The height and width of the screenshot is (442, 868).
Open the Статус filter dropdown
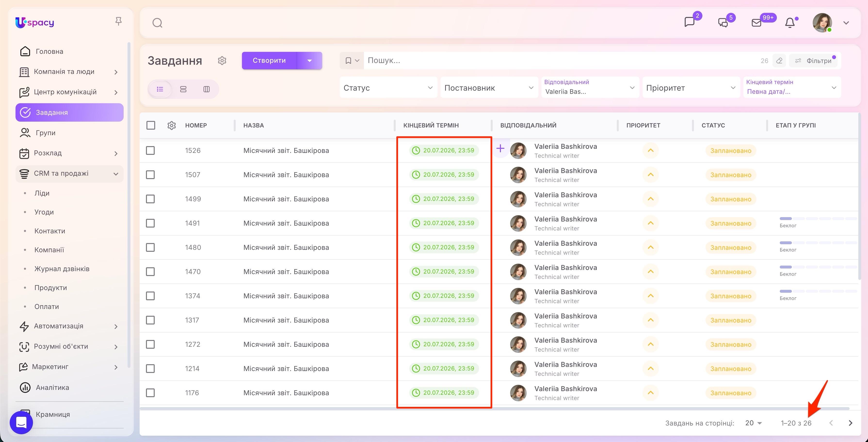[388, 87]
